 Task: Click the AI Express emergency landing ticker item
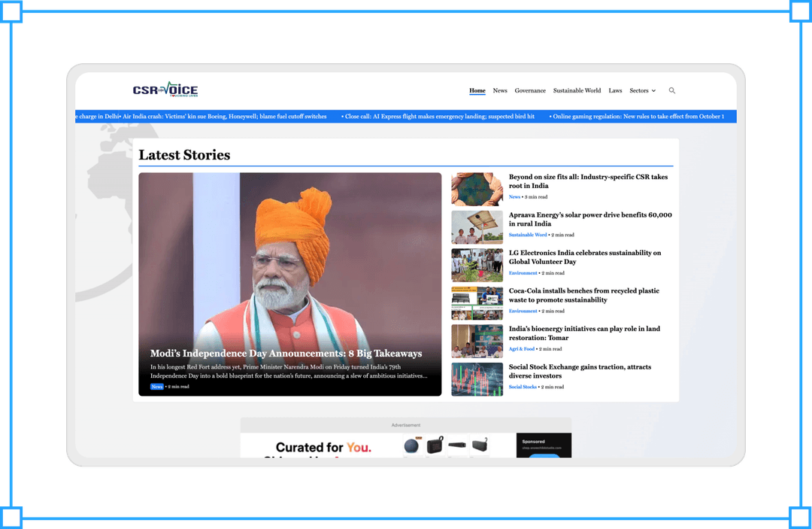[x=439, y=117]
